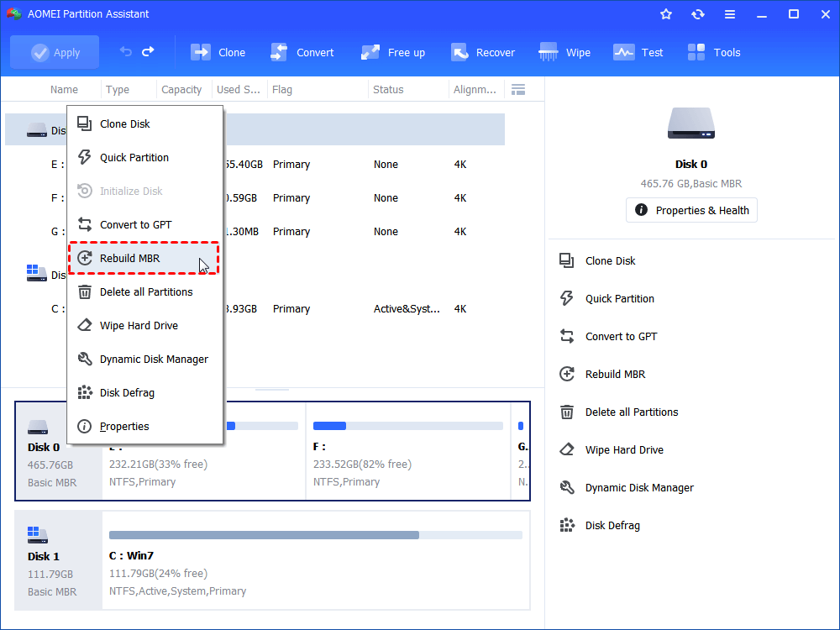This screenshot has width=840, height=630.
Task: Click Delete all Partitions in right panel
Action: tap(619, 412)
